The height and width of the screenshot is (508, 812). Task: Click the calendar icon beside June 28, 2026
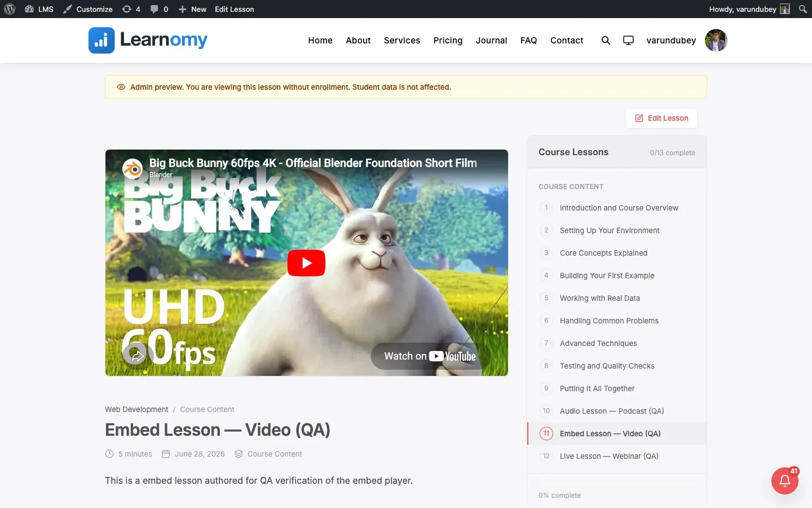tap(166, 454)
